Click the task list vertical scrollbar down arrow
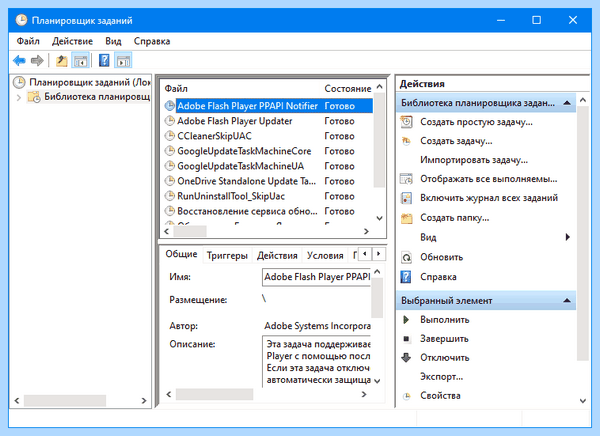 point(379,218)
